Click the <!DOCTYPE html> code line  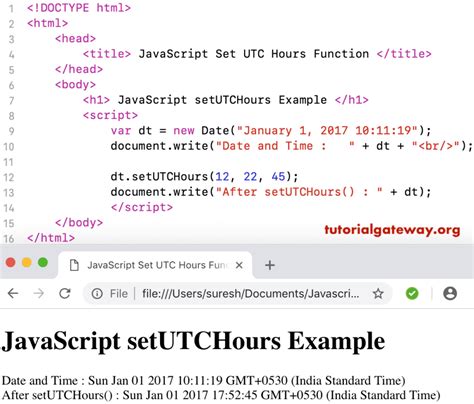pyautogui.click(x=79, y=8)
